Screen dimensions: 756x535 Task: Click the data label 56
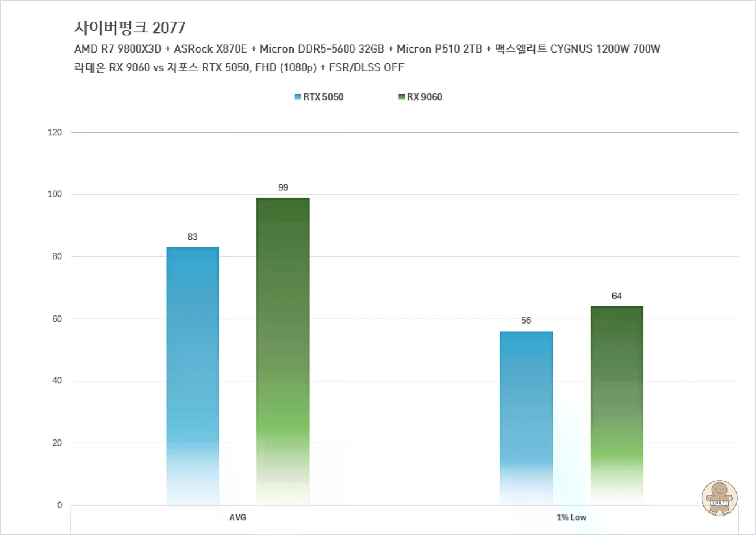526,321
